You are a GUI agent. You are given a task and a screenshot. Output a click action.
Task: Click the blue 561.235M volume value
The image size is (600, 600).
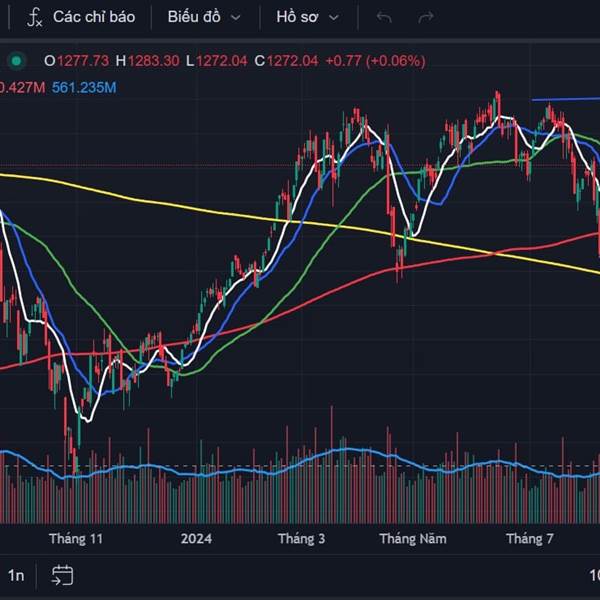coord(82,87)
